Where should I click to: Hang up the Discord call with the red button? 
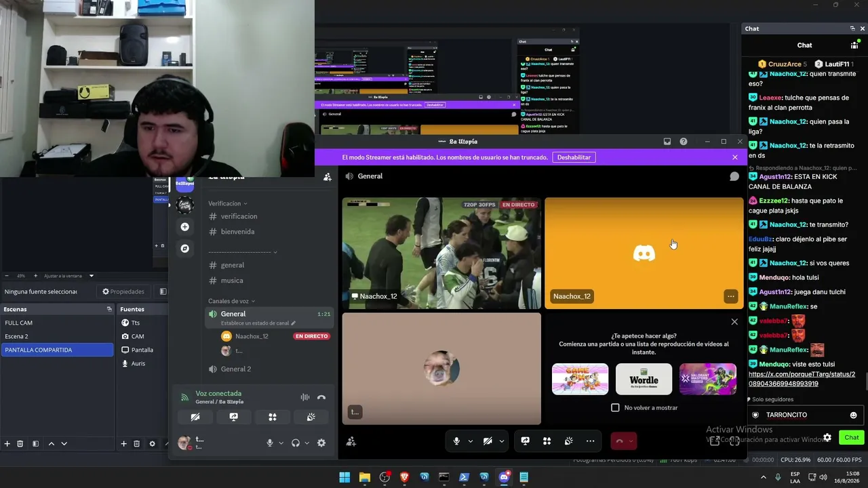click(619, 441)
